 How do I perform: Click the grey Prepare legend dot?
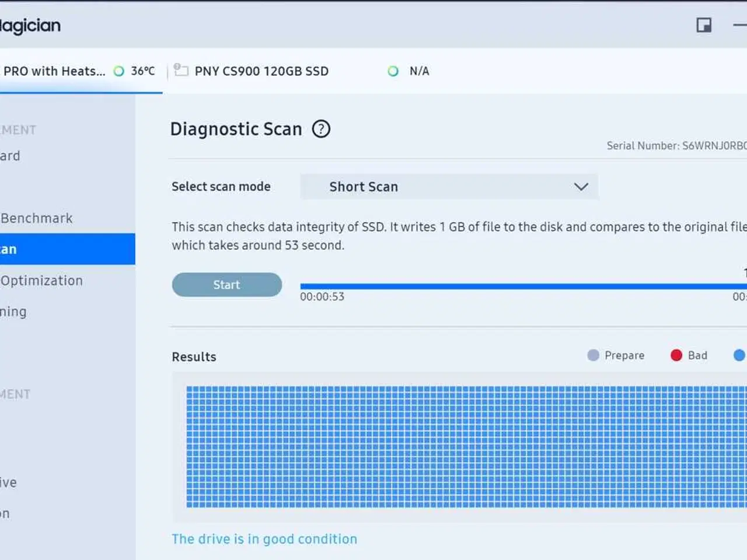click(x=593, y=355)
